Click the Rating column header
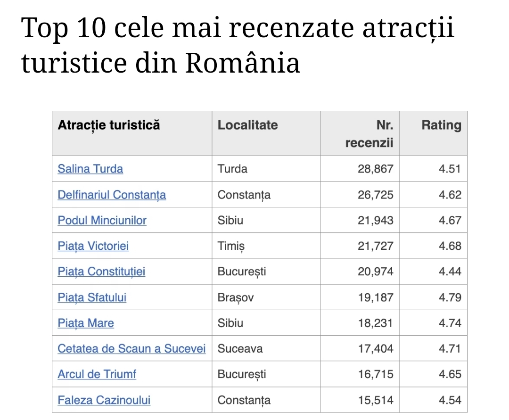Screen dimensions: 509x420 [434, 133]
